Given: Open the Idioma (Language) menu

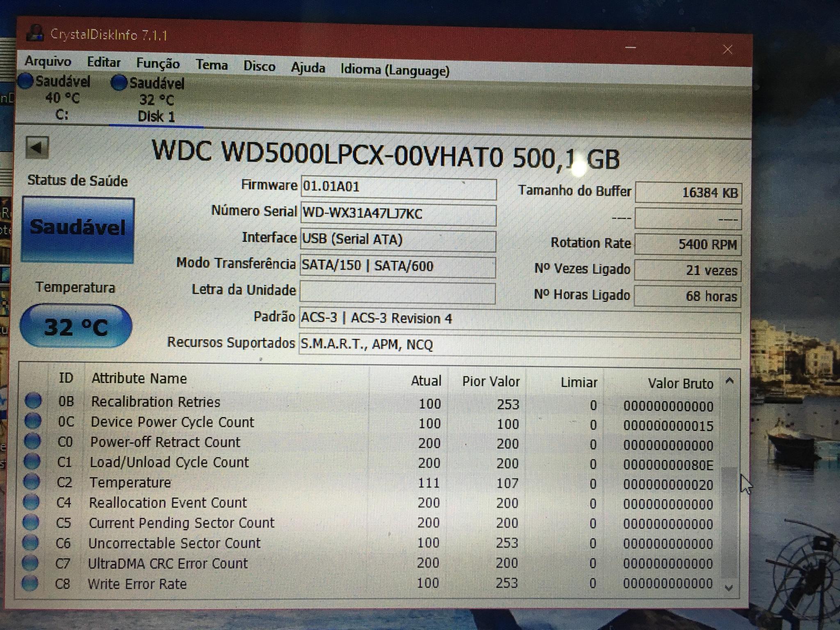Looking at the screenshot, I should (x=395, y=71).
